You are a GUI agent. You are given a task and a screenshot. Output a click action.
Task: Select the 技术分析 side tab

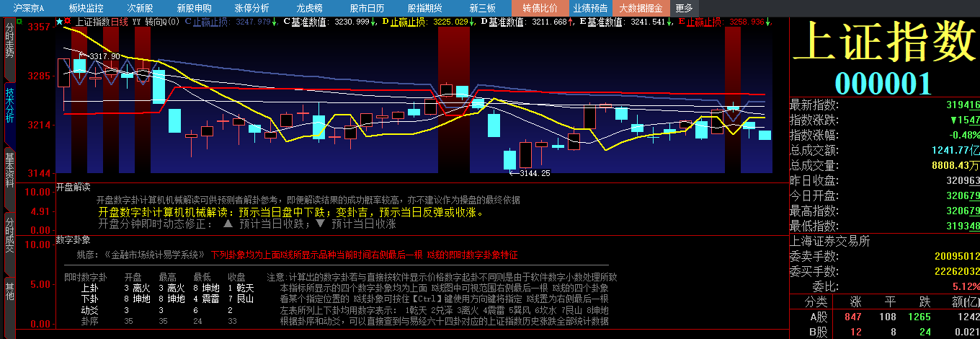(x=9, y=105)
